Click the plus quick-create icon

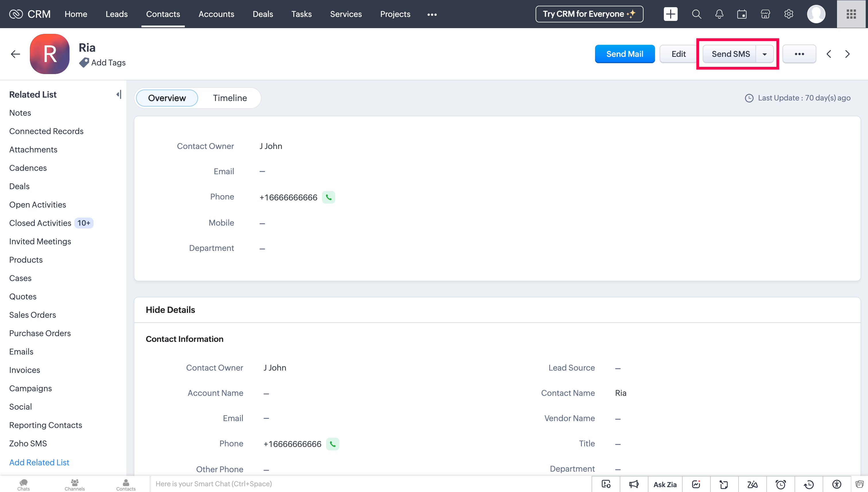[x=670, y=14]
